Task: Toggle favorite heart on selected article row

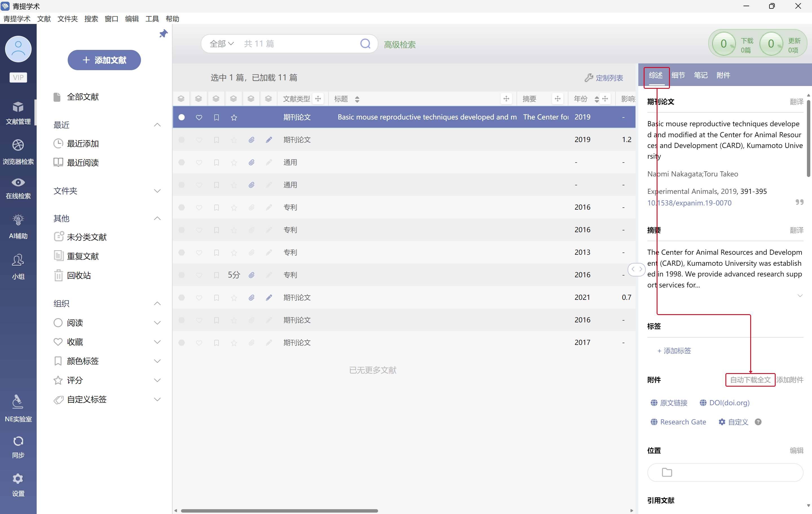Action: coord(199,117)
